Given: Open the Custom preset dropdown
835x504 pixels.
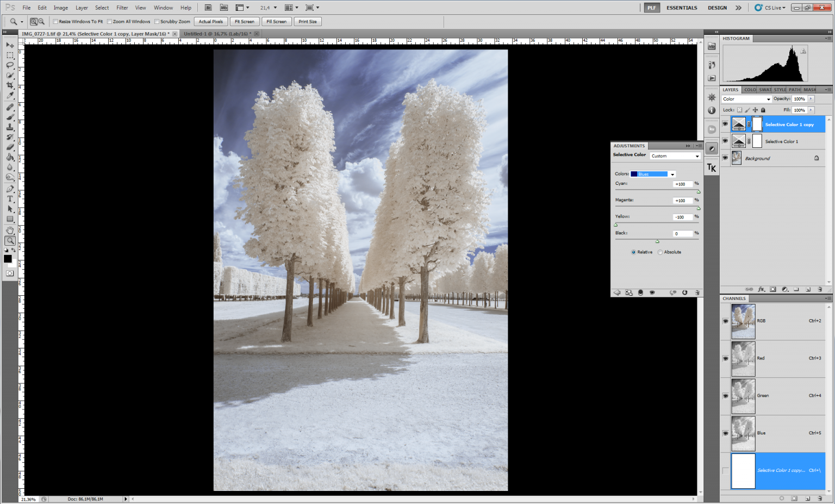Looking at the screenshot, I should pos(674,156).
